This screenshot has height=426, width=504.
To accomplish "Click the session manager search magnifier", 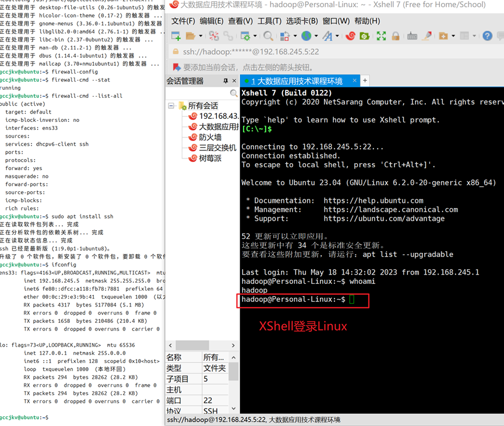I will [x=234, y=93].
